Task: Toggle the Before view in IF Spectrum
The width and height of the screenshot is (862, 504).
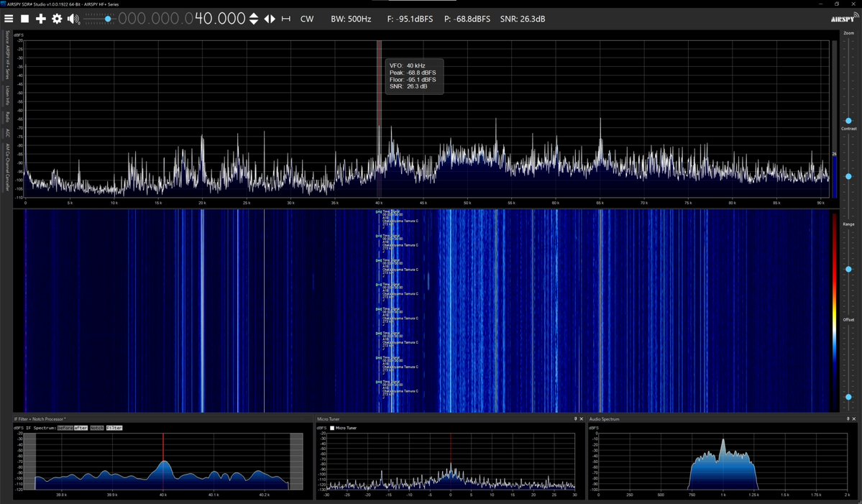Action: point(65,428)
